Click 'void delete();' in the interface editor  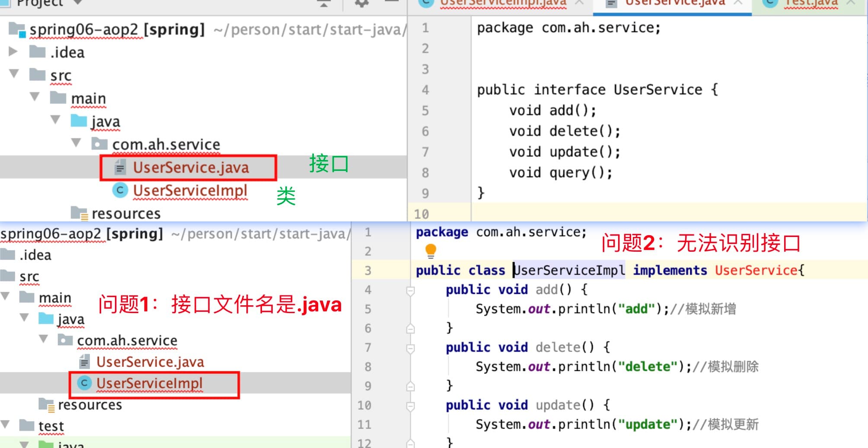pyautogui.click(x=565, y=131)
